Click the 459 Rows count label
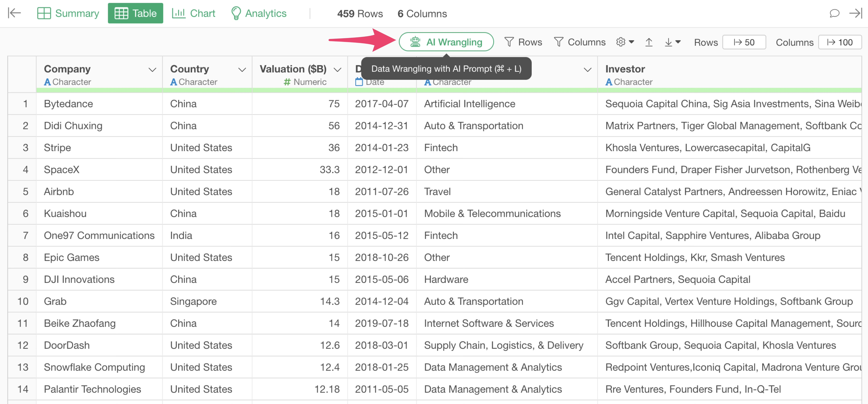 (360, 14)
